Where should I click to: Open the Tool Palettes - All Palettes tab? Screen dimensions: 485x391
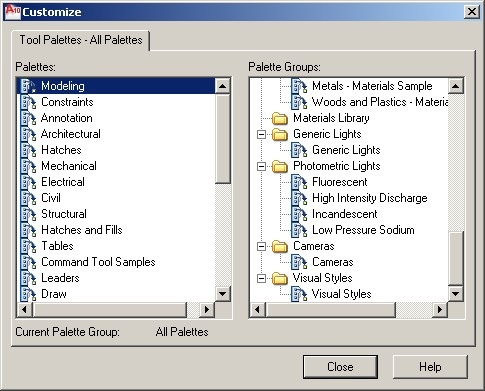(81, 40)
